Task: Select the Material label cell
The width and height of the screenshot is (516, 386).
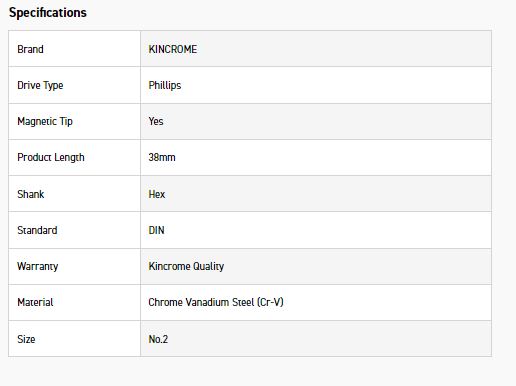Action: click(x=75, y=302)
